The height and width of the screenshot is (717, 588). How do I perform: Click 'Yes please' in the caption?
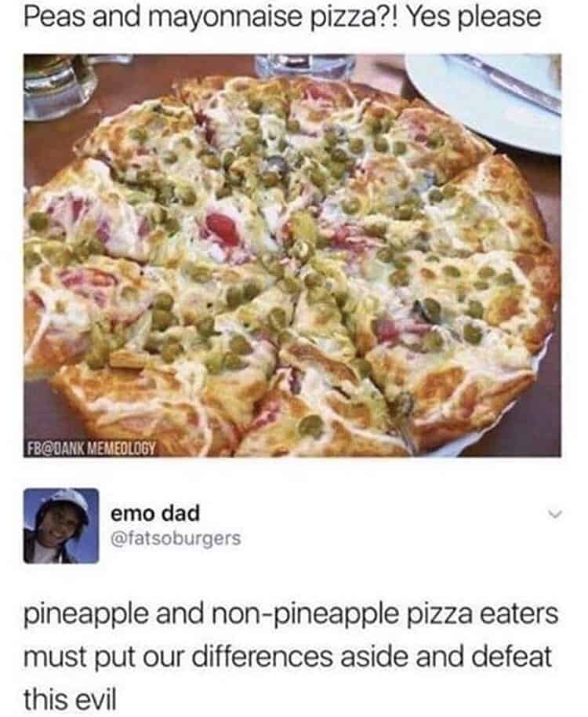[x=474, y=18]
